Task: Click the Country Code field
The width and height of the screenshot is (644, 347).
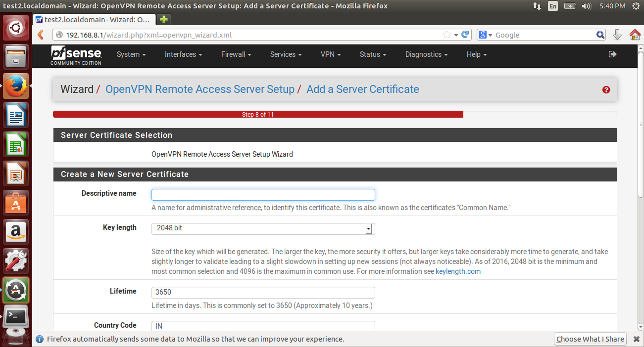Action: tap(263, 326)
